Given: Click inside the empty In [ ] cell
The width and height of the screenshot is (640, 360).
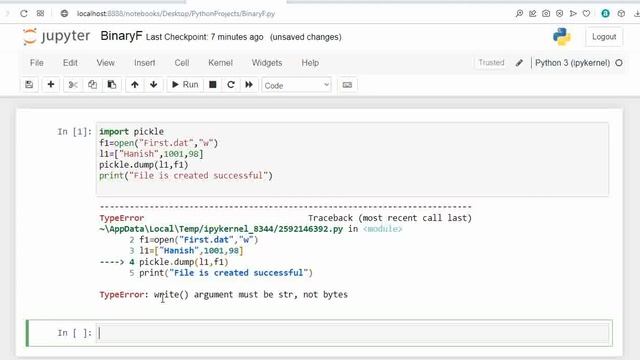Looking at the screenshot, I should tap(353, 333).
